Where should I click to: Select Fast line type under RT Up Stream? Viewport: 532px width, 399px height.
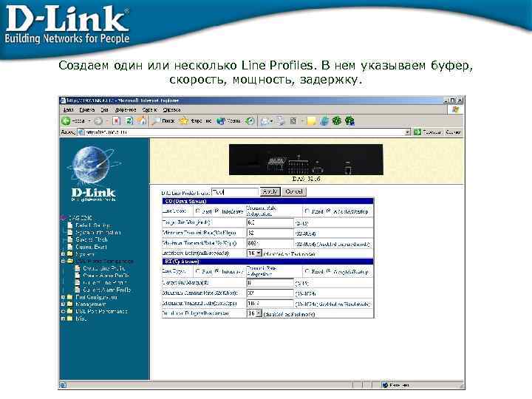(x=198, y=271)
